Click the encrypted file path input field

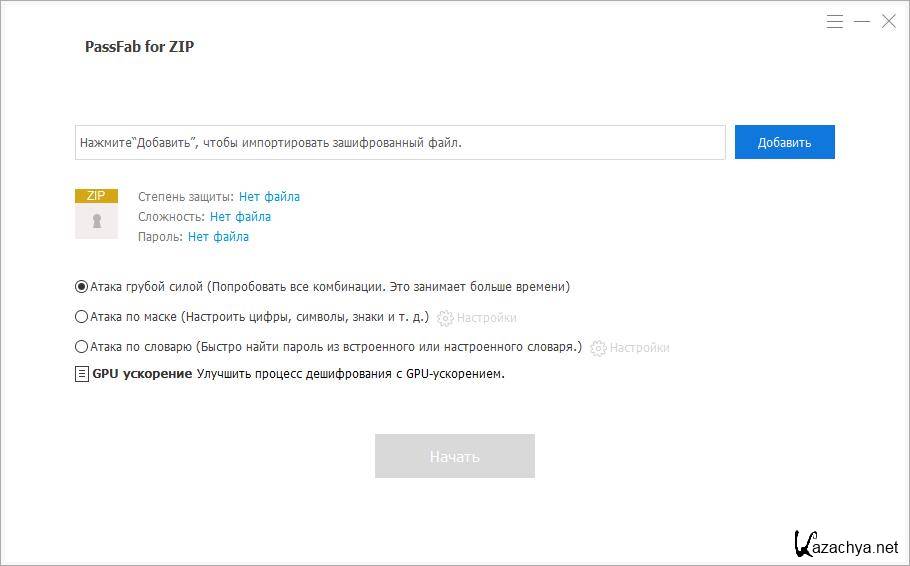pos(400,142)
